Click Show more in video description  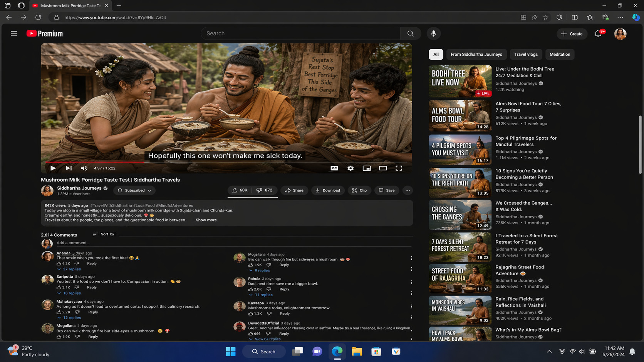coord(206,220)
